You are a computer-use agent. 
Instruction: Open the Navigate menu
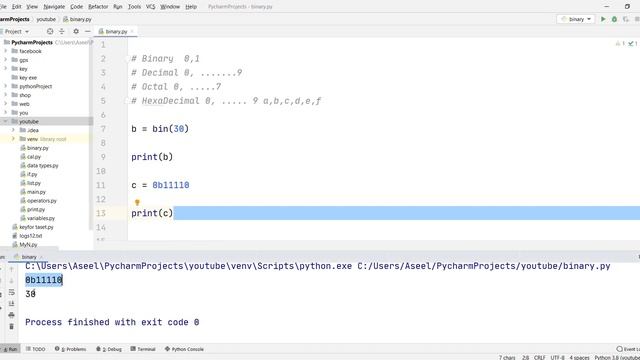[54, 7]
